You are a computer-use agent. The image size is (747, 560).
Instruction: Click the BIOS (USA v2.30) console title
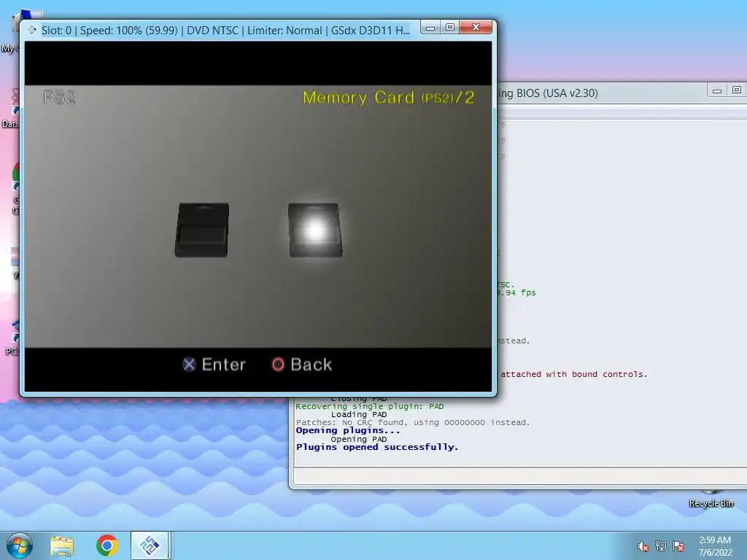(x=548, y=93)
